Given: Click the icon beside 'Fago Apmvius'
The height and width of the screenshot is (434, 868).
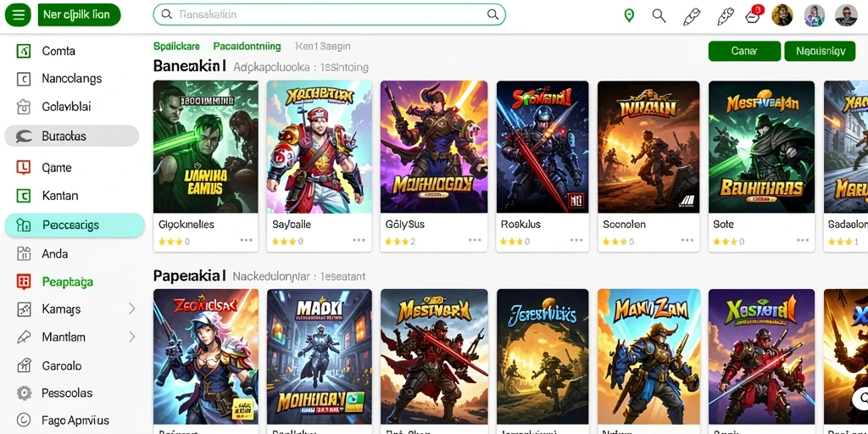Looking at the screenshot, I should pyautogui.click(x=23, y=420).
